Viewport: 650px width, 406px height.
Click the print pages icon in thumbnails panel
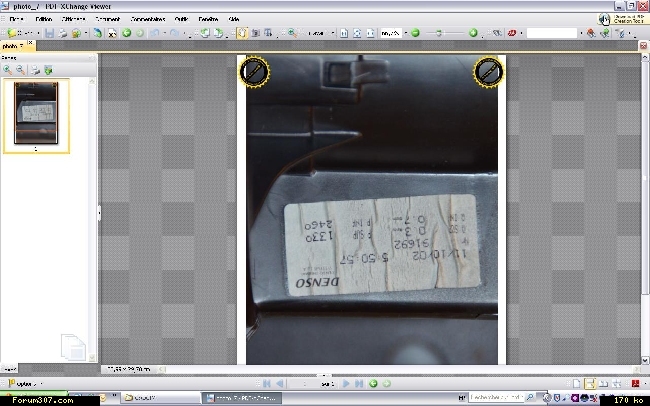[x=35, y=70]
